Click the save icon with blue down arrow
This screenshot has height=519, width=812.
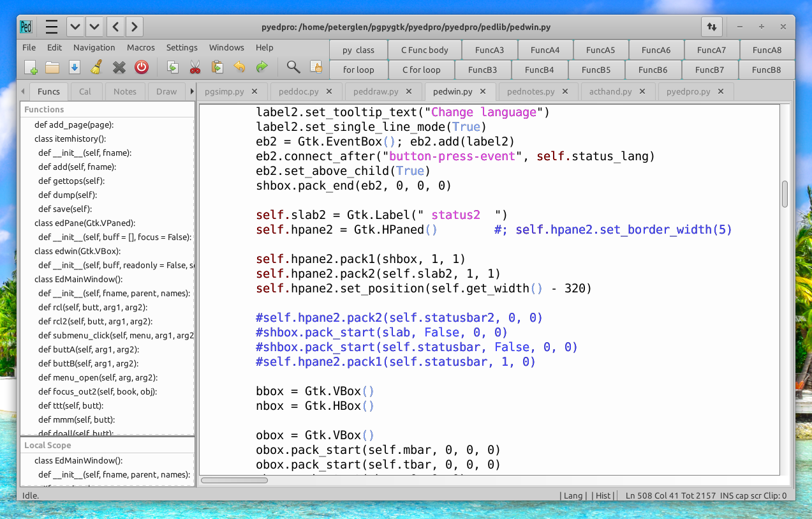74,67
